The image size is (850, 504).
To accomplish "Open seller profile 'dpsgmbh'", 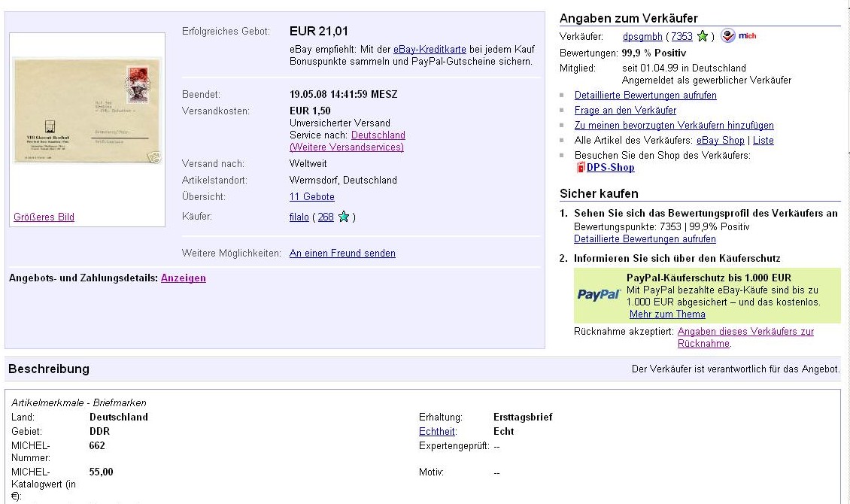I will [x=642, y=36].
